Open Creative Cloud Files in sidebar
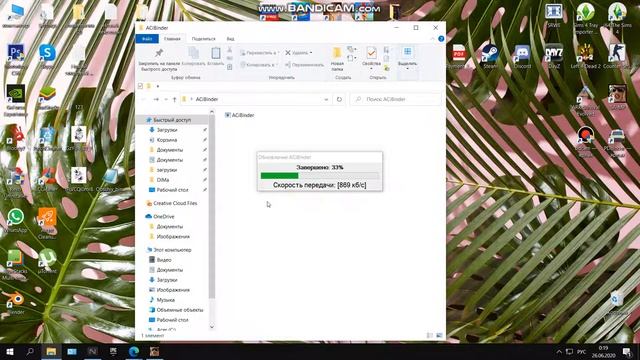The height and width of the screenshot is (360, 640). [x=175, y=203]
